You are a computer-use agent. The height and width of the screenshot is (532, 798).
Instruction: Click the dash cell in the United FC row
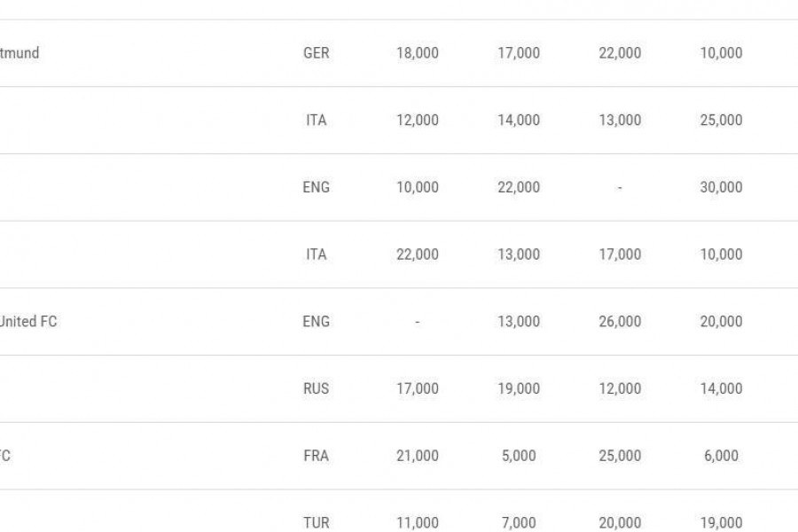click(418, 321)
